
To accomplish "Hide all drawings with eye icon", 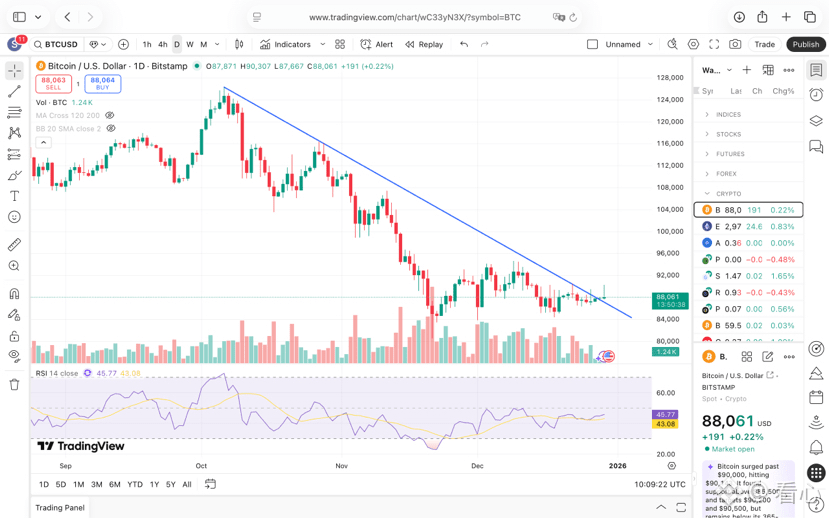I will click(14, 355).
